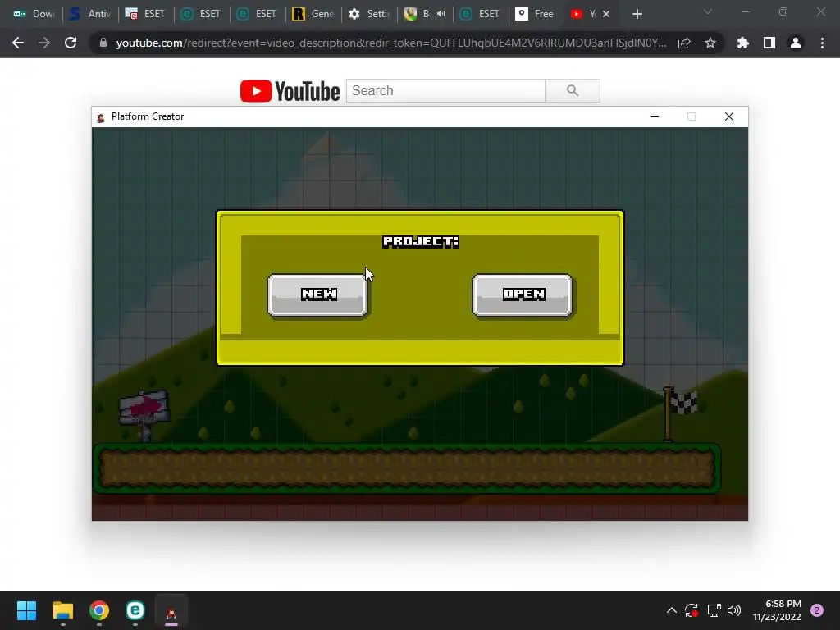840x630 pixels.
Task: Close the Platform Creator window
Action: click(x=729, y=116)
